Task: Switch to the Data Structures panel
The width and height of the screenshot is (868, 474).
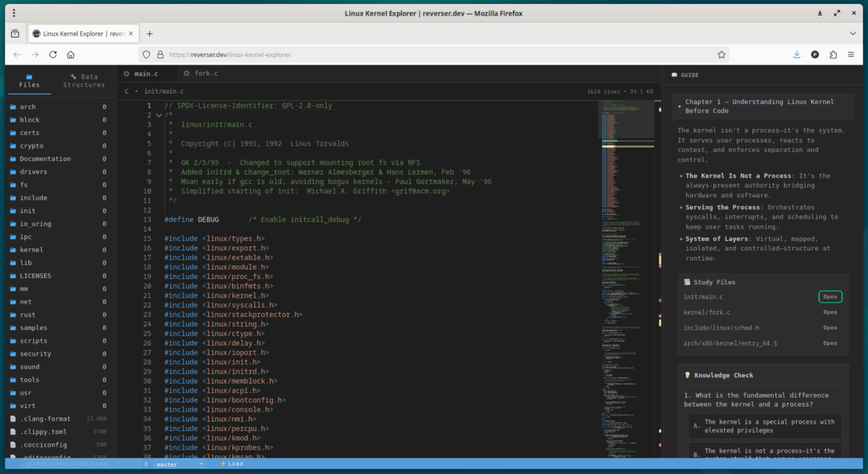Action: [84, 80]
